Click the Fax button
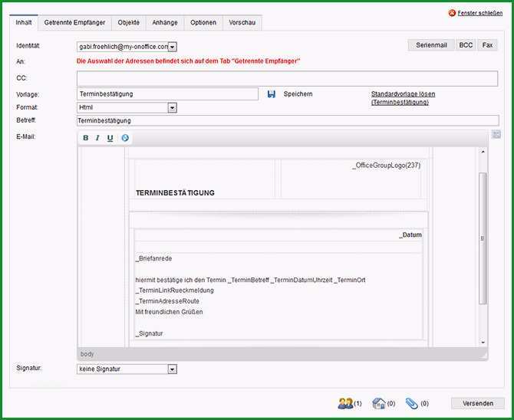Viewport: 514px width, 420px height. [487, 45]
